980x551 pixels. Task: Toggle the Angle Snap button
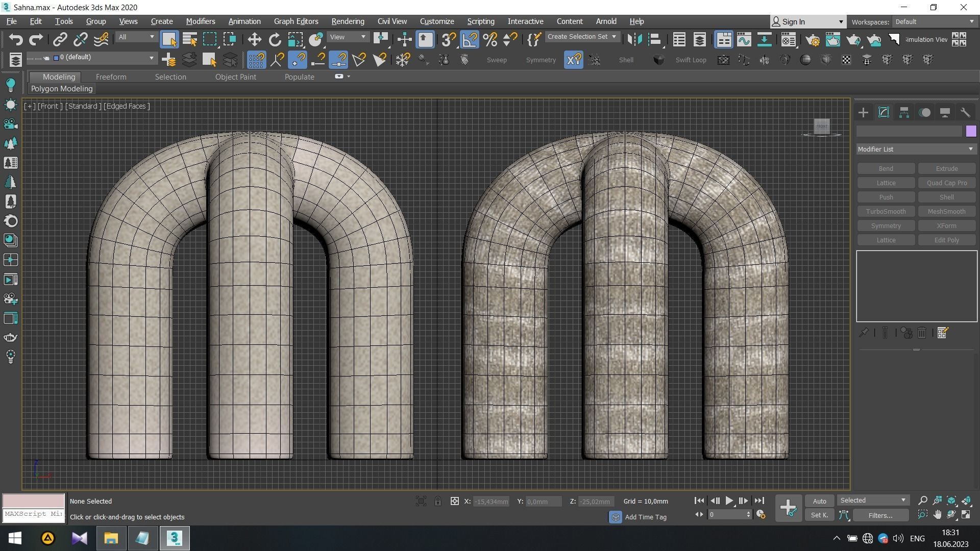[470, 40]
